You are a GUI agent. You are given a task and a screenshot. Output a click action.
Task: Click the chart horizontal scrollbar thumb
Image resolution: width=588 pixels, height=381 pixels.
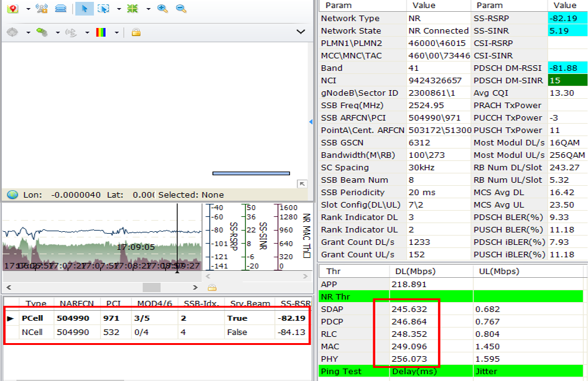click(x=152, y=288)
